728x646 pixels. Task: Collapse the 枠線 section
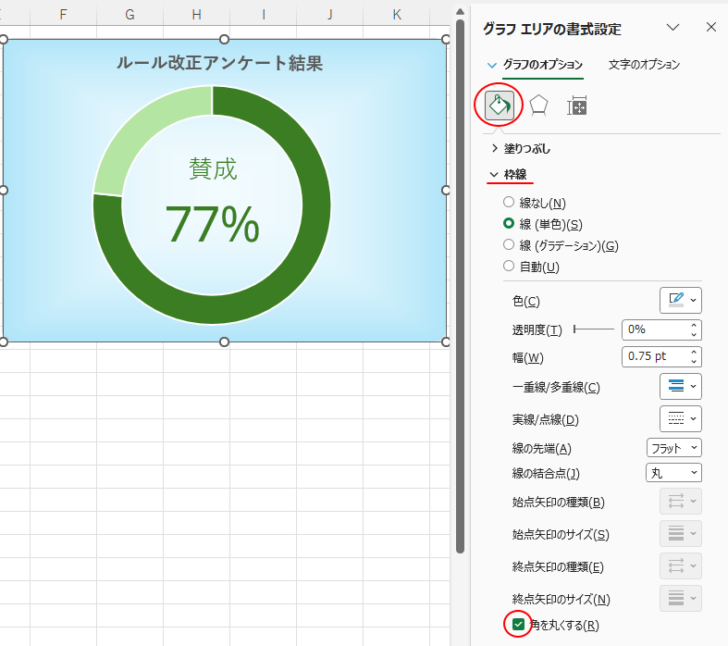tap(508, 175)
